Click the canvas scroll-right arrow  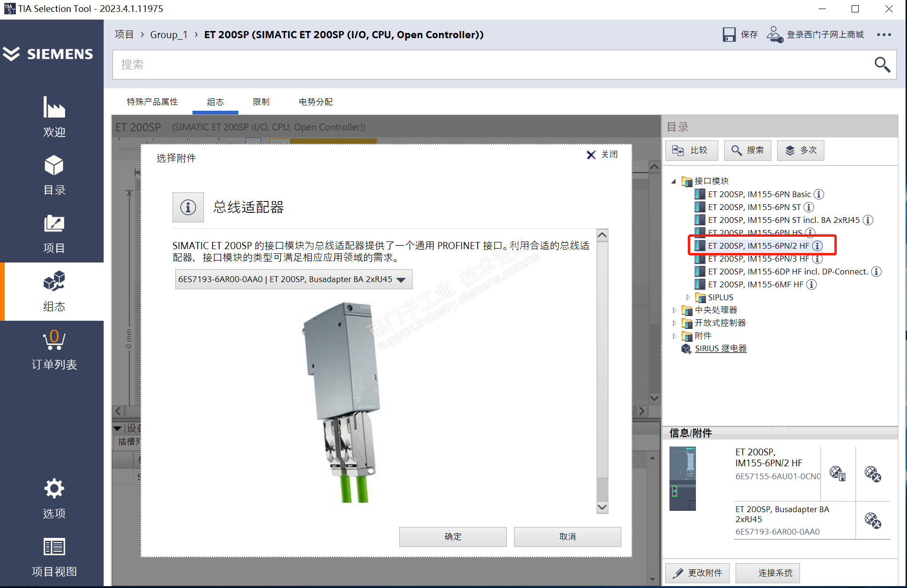(x=641, y=411)
